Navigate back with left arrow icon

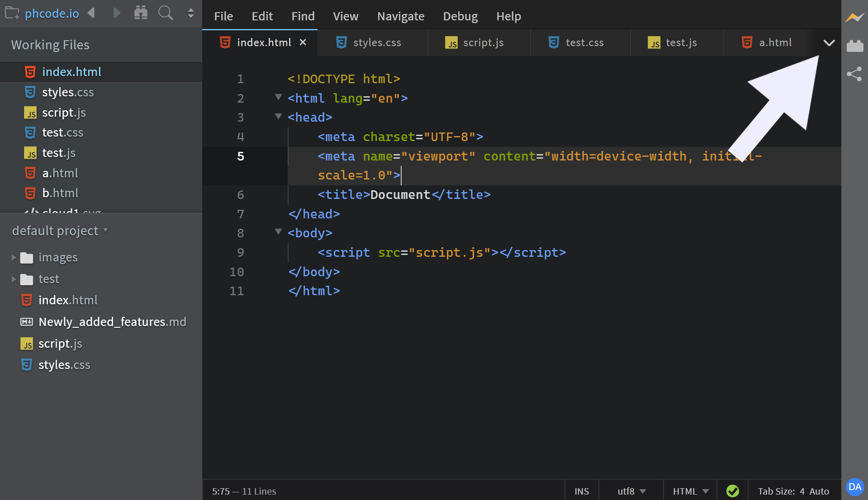point(91,13)
